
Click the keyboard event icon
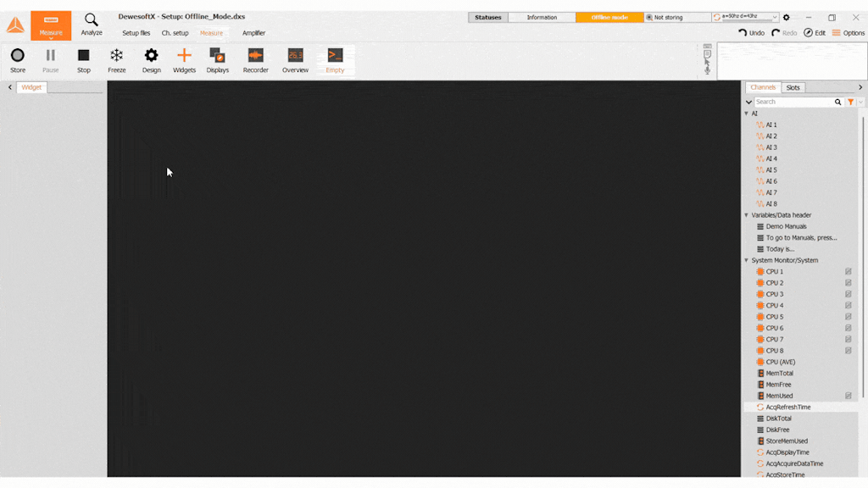coord(708,46)
